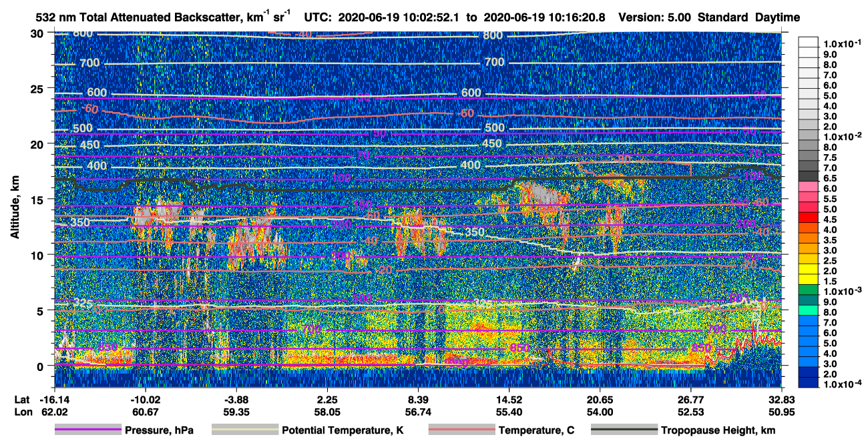The image size is (868, 445).
Task: Click the latitude value 8.39
Action: click(418, 399)
